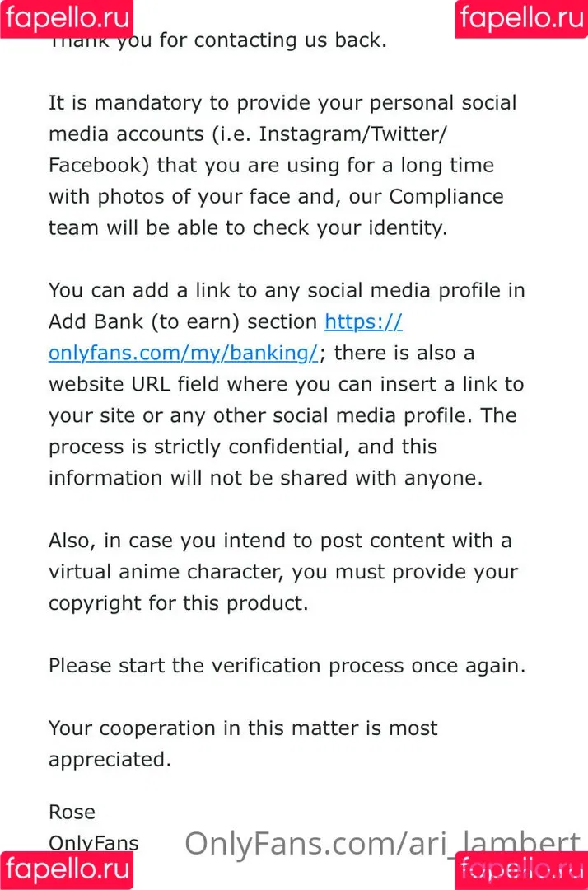Image resolution: width=588 pixels, height=890 pixels.
Task: Click the word copyright in the message
Action: [95, 602]
